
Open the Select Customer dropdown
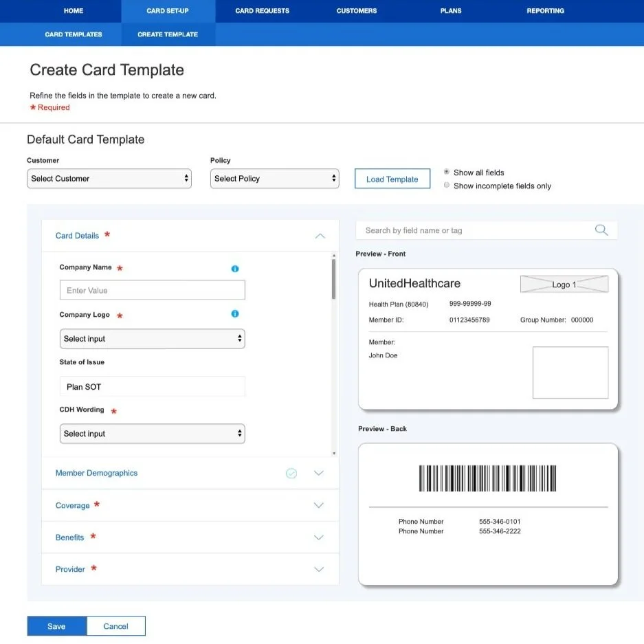(x=109, y=179)
